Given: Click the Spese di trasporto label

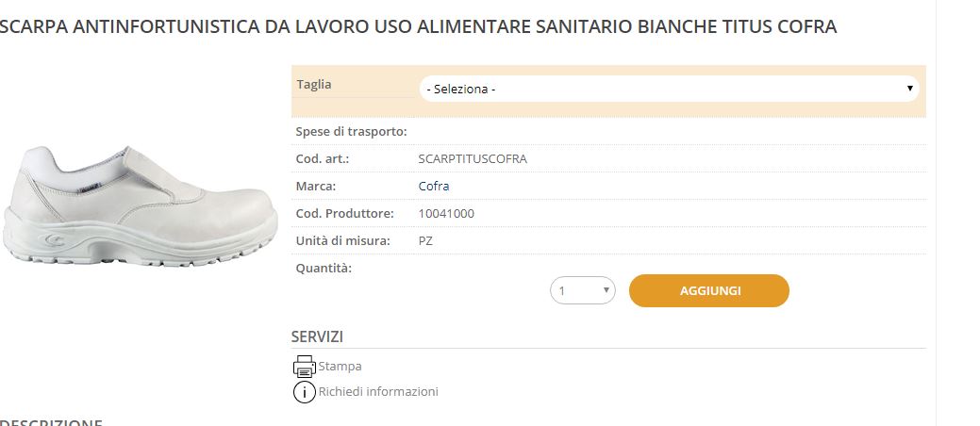Looking at the screenshot, I should pos(351,131).
